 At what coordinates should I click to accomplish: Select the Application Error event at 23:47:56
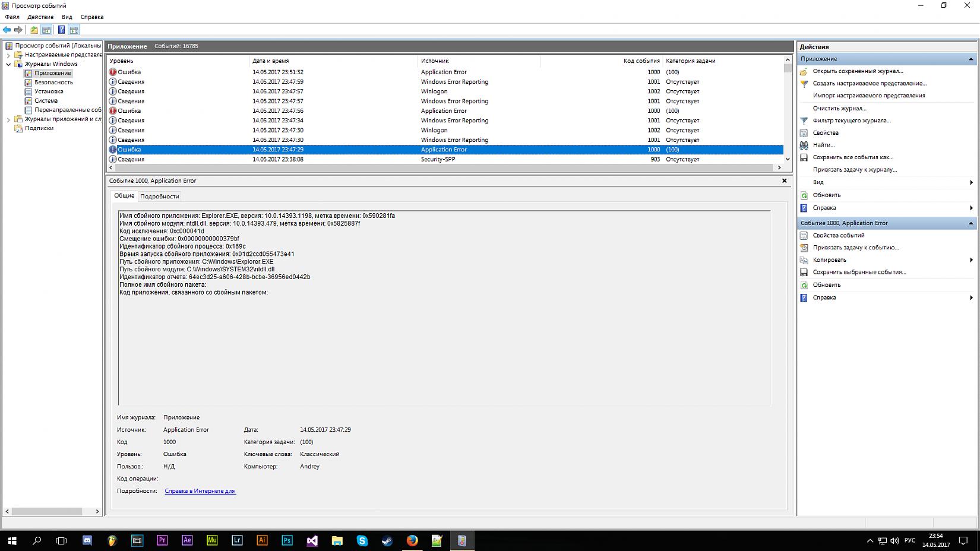[x=445, y=111]
